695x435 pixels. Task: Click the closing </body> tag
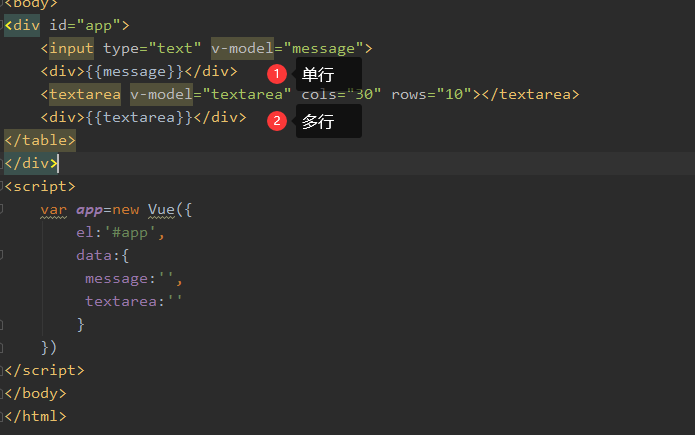pyautogui.click(x=35, y=394)
